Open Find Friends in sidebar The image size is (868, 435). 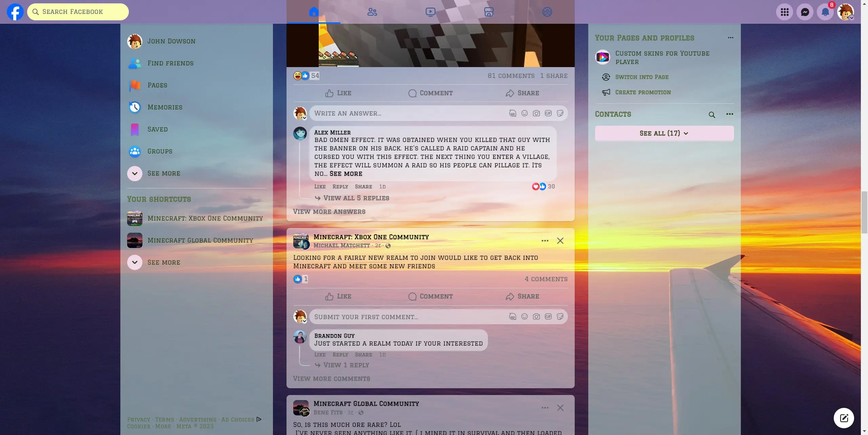(197, 63)
